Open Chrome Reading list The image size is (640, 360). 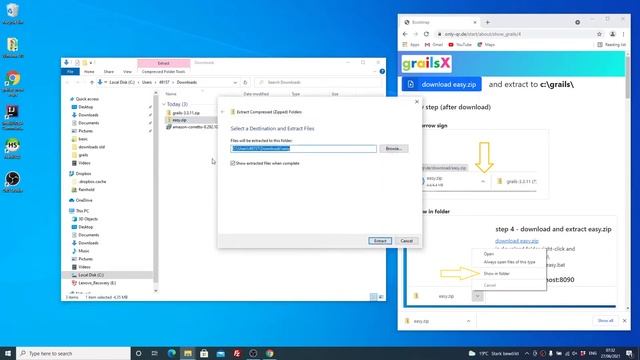[x=611, y=44]
